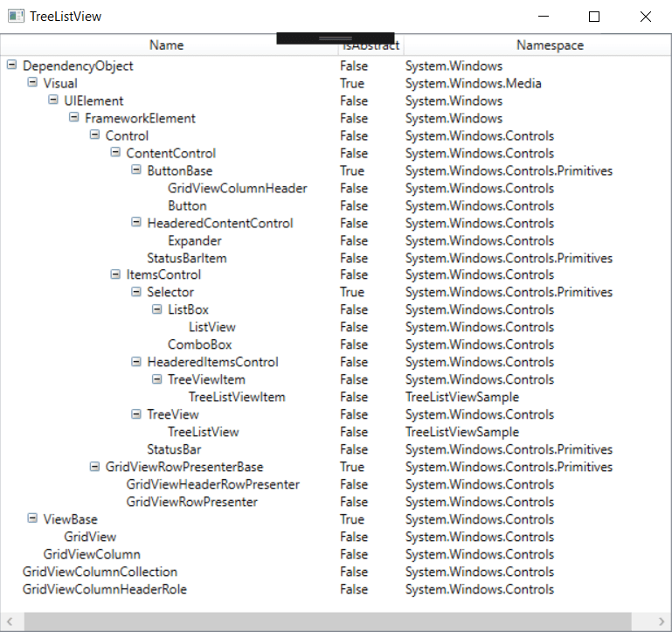Collapse the ItemsControl node
The image size is (672, 632).
click(115, 274)
